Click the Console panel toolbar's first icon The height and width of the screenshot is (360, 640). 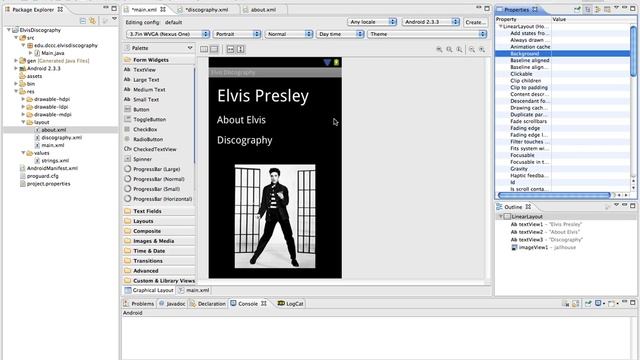(x=566, y=304)
